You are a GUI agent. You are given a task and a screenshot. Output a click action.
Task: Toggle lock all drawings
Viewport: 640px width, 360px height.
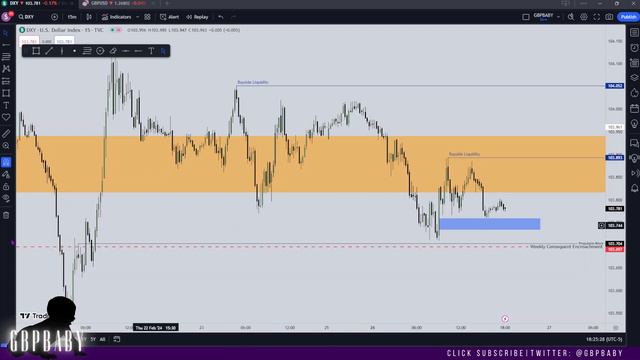point(6,187)
